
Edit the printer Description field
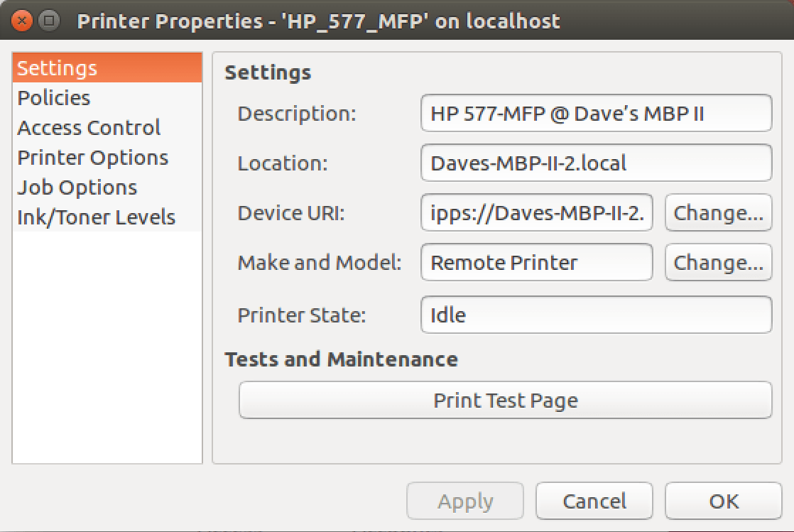(x=597, y=113)
